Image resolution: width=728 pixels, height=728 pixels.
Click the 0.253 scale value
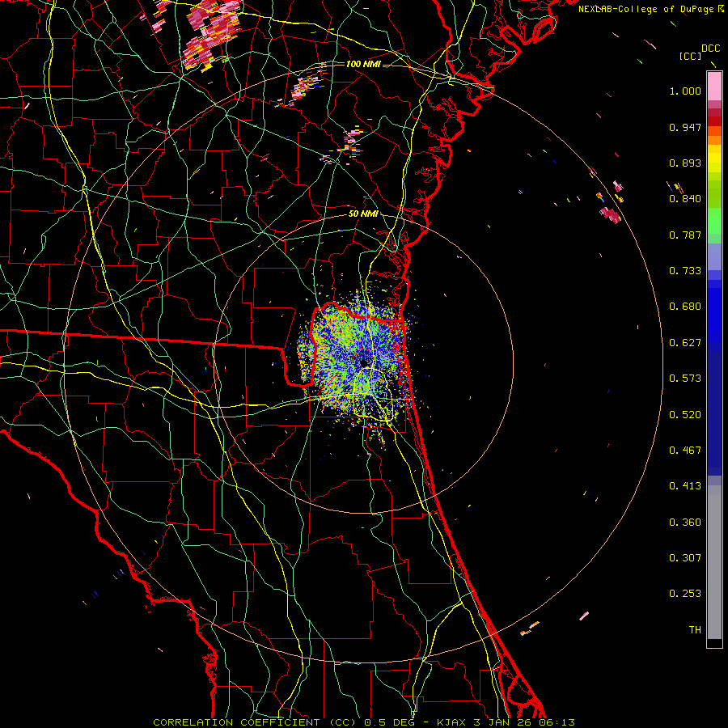pos(685,594)
